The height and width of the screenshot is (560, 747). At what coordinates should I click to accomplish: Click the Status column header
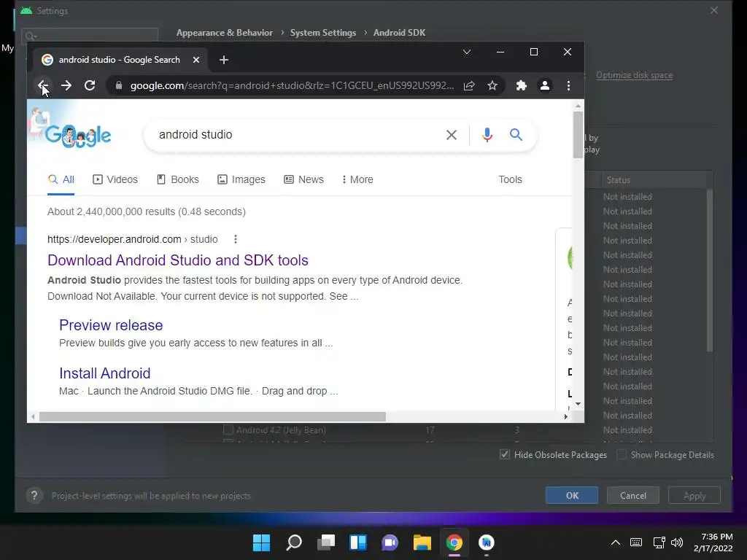[x=619, y=180]
